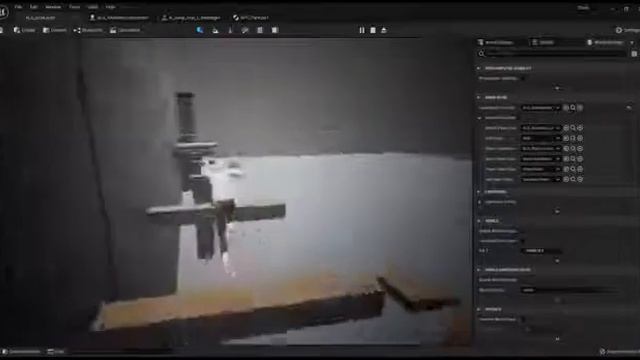Open the Game State Class dropdown
The image size is (640, 360).
[x=541, y=159]
